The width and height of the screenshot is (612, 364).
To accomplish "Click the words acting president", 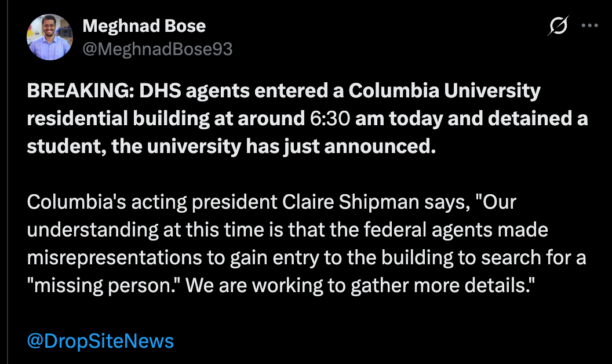I will coord(199,203).
